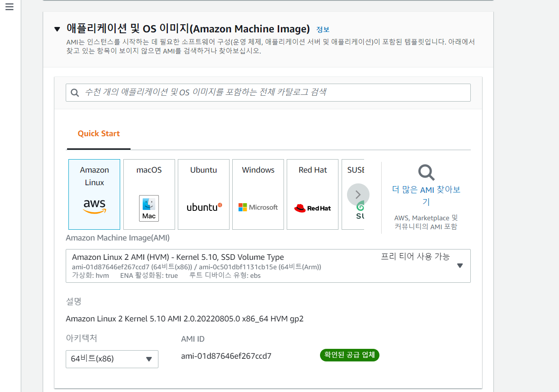Image resolution: width=559 pixels, height=392 pixels.
Task: Click the Amazon Machine Image(AMI) label
Action: pyautogui.click(x=117, y=238)
